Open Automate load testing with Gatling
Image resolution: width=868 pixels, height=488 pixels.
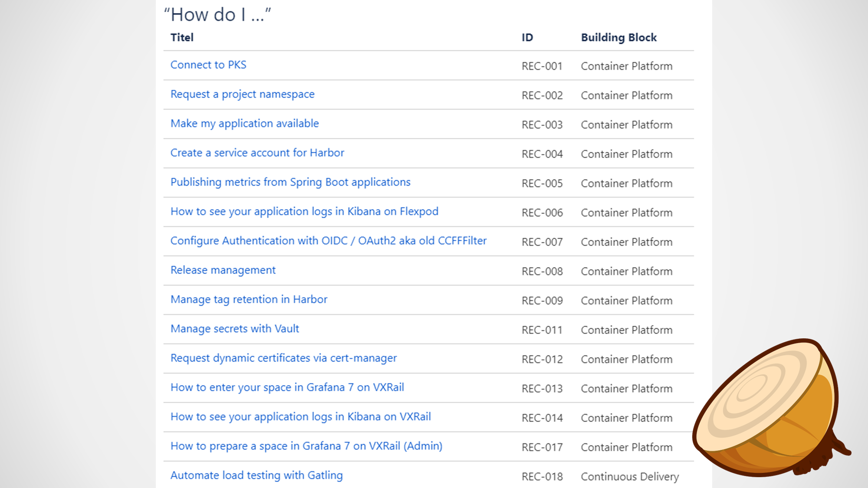click(256, 475)
